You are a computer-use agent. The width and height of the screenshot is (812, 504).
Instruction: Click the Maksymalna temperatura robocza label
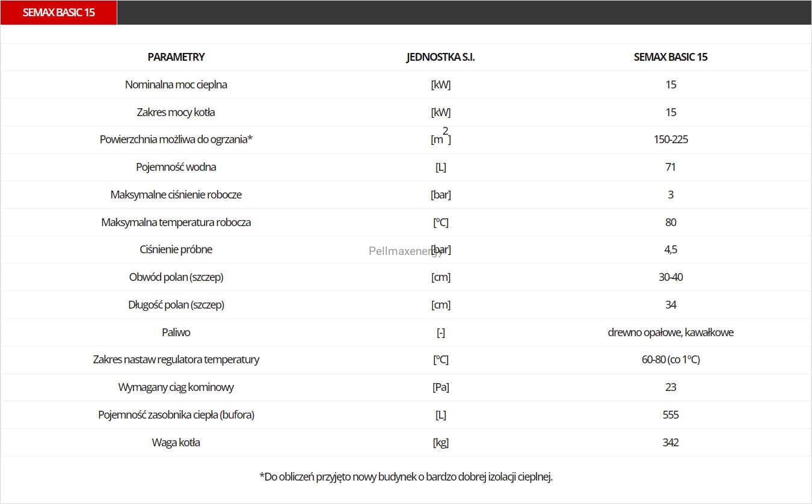(176, 223)
